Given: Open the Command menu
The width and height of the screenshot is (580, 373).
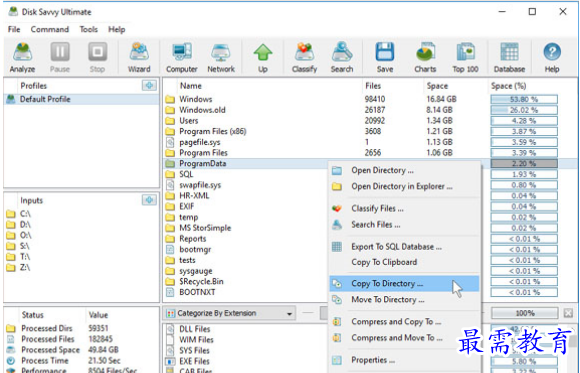Looking at the screenshot, I should (x=50, y=29).
